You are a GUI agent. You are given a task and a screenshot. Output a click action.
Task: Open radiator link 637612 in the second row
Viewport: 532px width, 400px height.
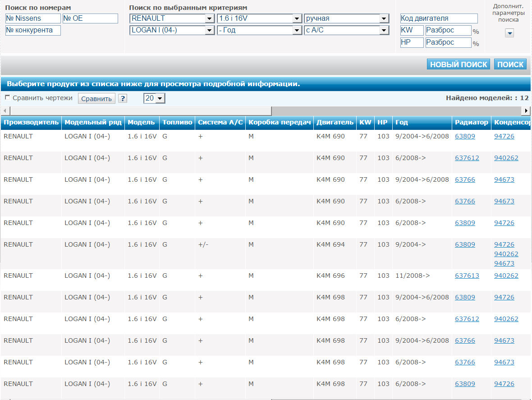pos(467,158)
